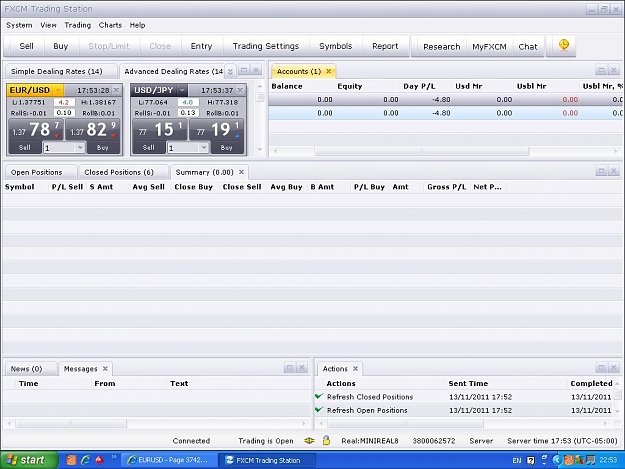Switch to EURUSD browser taskbar item
Image resolution: width=625 pixels, height=469 pixels.
[168, 460]
